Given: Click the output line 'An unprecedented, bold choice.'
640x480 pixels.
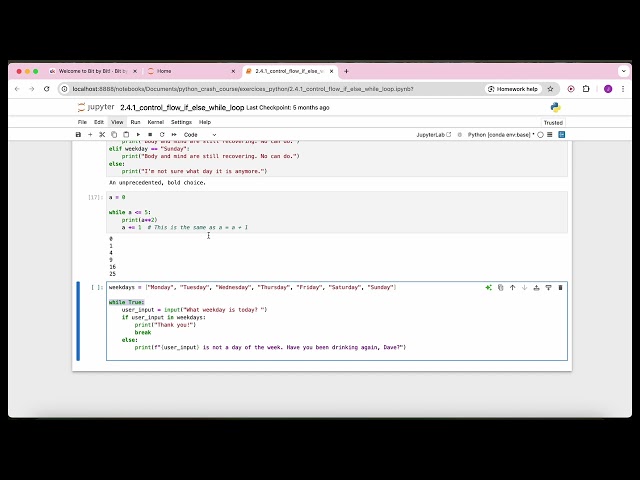Looking at the screenshot, I should point(157,182).
